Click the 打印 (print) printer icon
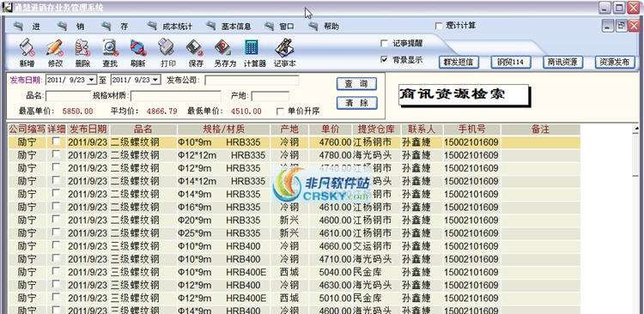The image size is (644, 314). click(x=167, y=48)
